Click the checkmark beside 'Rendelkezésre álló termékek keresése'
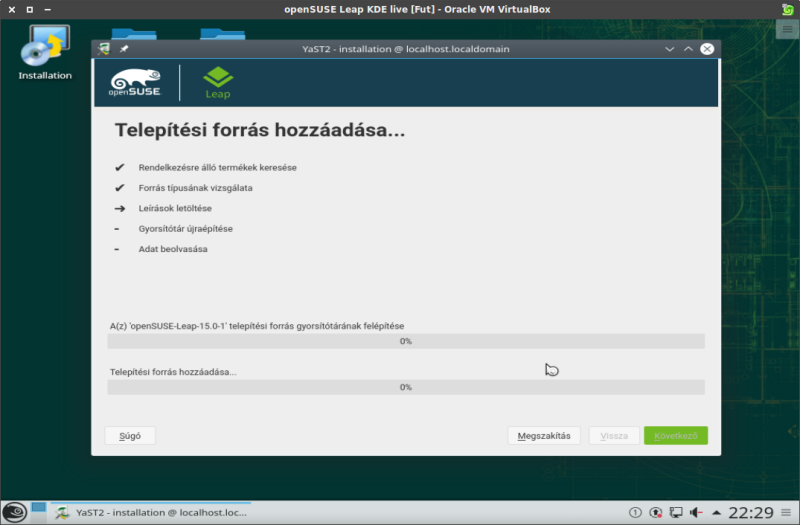Image resolution: width=800 pixels, height=525 pixels. pyautogui.click(x=119, y=167)
